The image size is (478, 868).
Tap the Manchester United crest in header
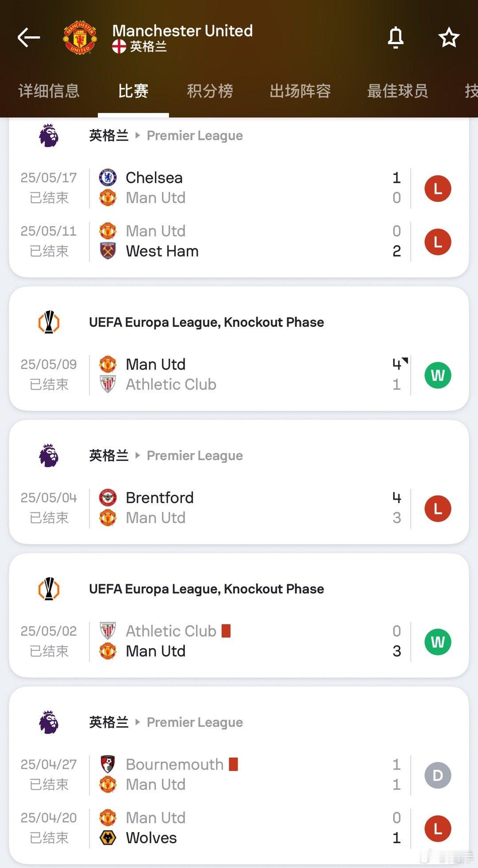pyautogui.click(x=80, y=37)
